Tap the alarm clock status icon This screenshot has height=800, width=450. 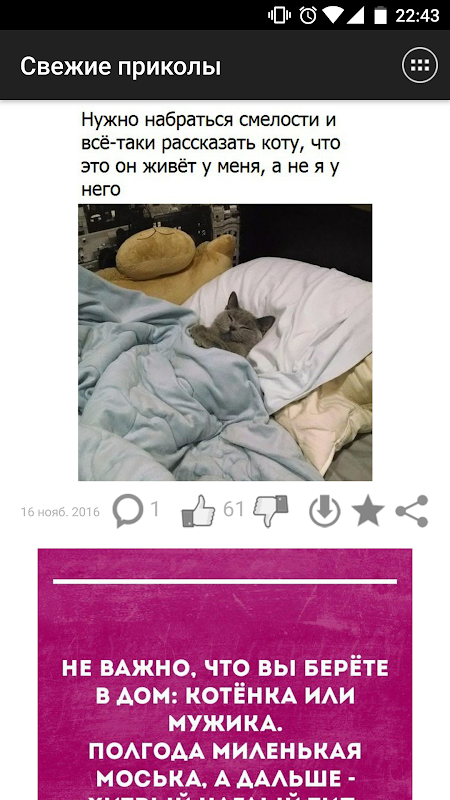click(308, 15)
